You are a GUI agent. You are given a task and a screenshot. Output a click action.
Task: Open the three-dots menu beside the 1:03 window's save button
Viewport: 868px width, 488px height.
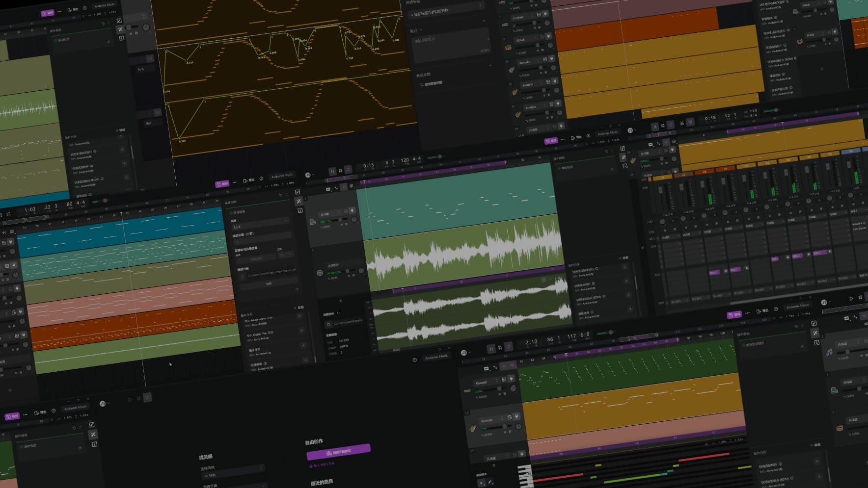[x=235, y=182]
